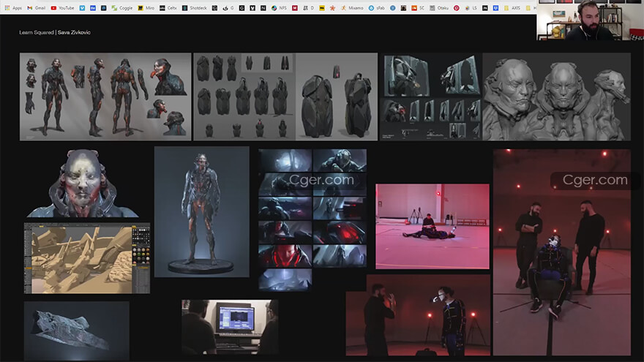The image size is (644, 362).
Task: Open the Otaku bookmark
Action: point(439,8)
